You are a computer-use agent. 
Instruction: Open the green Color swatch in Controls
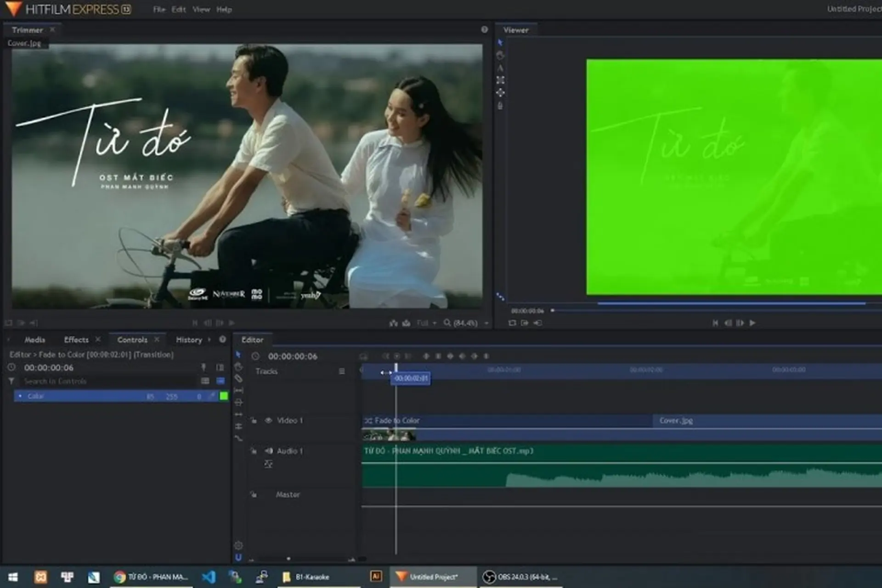224,396
